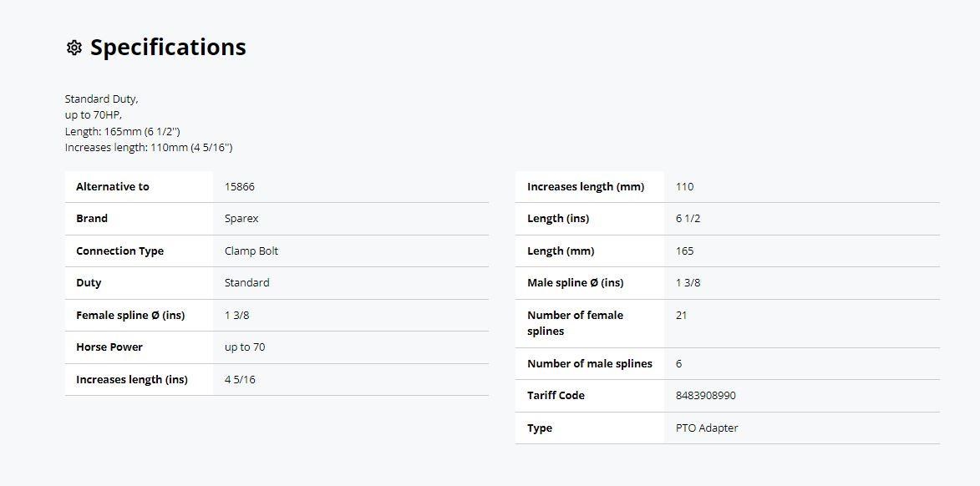Click the Increases length (ins) value 4 5/16
The image size is (980, 486).
(x=240, y=380)
